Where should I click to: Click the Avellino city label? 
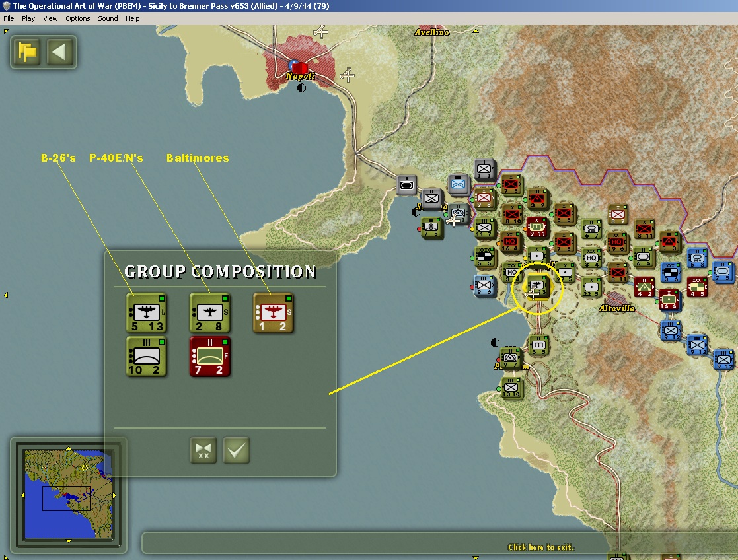(431, 32)
